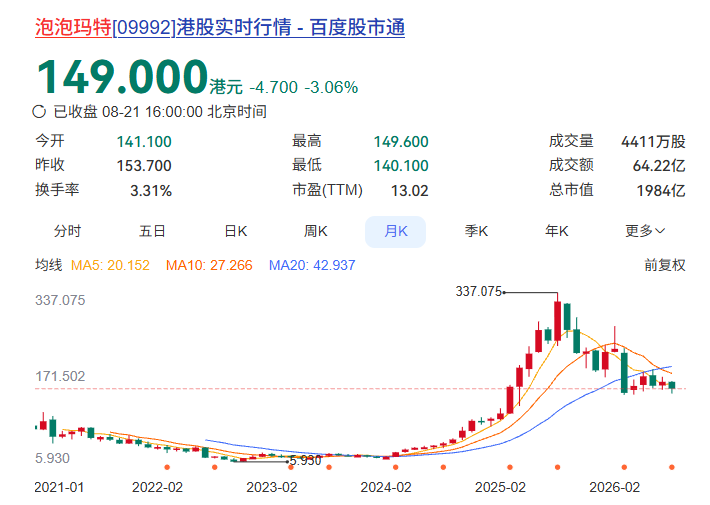Click the refresh circle icon beside 已收盘

click(x=39, y=111)
